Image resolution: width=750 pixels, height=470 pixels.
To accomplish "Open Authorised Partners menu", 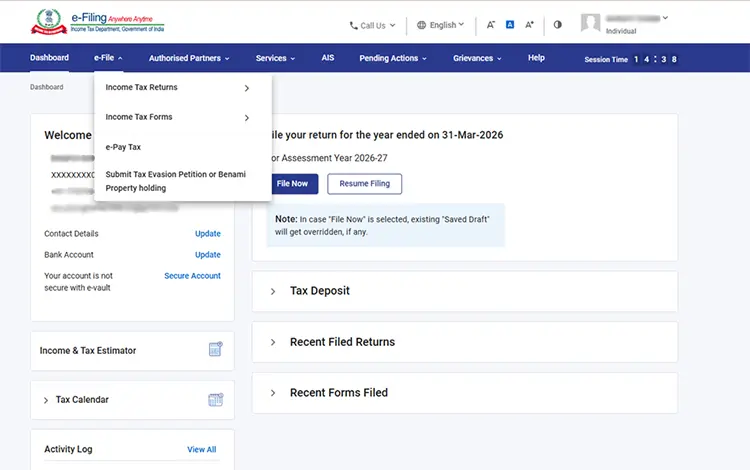I will (x=189, y=58).
